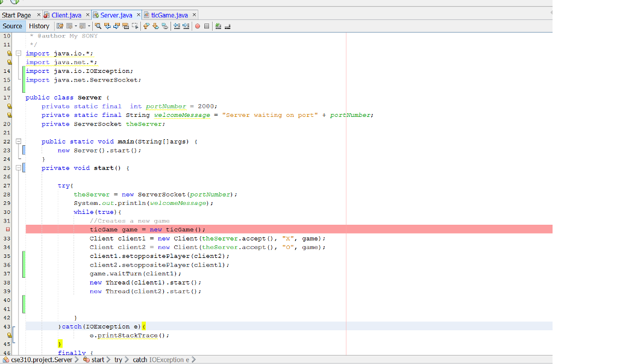Viewport: 617px width, 364px height.
Task: Click the Source view button
Action: click(x=12, y=25)
